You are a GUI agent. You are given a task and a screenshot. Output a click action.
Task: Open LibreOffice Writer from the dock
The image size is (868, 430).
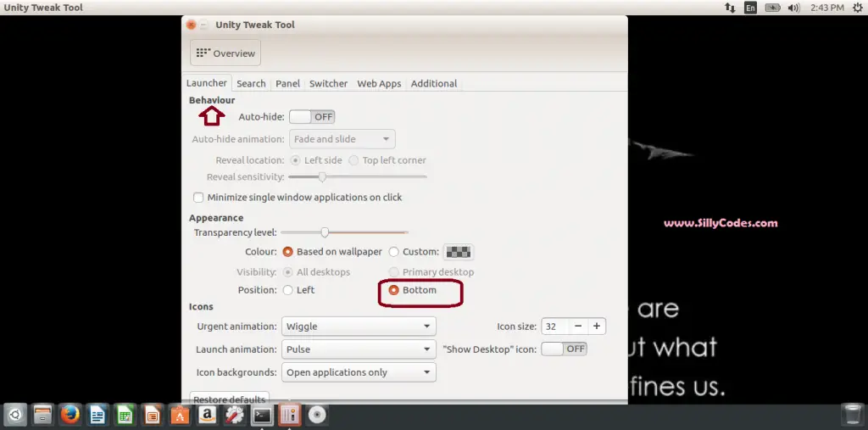tap(97, 415)
